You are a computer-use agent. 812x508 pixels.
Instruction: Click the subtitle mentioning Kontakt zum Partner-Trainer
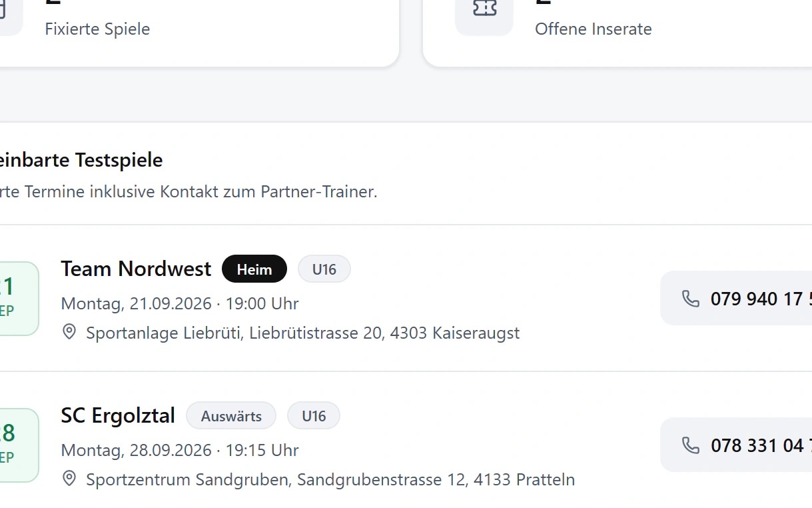(x=189, y=192)
